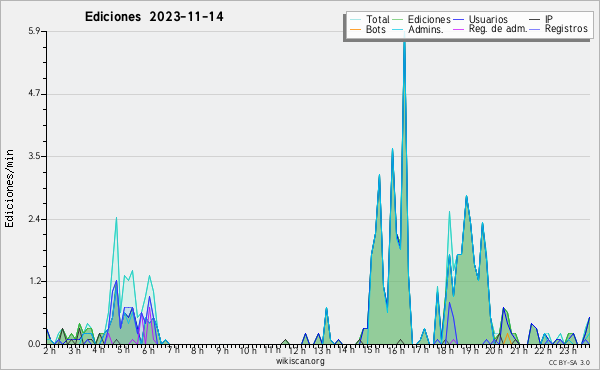The height and width of the screenshot is (370, 600).
Task: Click the y-axis value 2.4
Action: (34, 219)
